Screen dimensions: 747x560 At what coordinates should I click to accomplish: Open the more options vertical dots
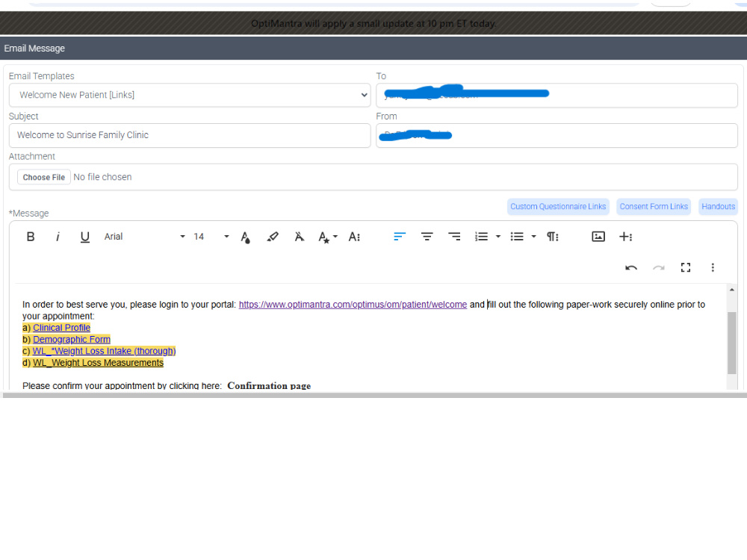tap(713, 267)
